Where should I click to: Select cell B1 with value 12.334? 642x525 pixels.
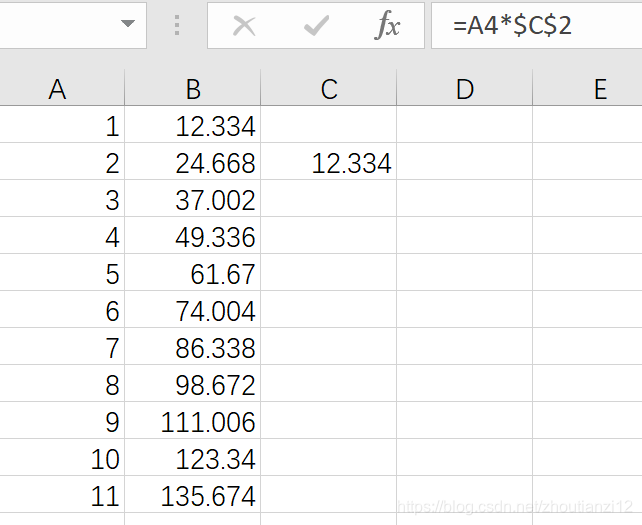pos(193,124)
